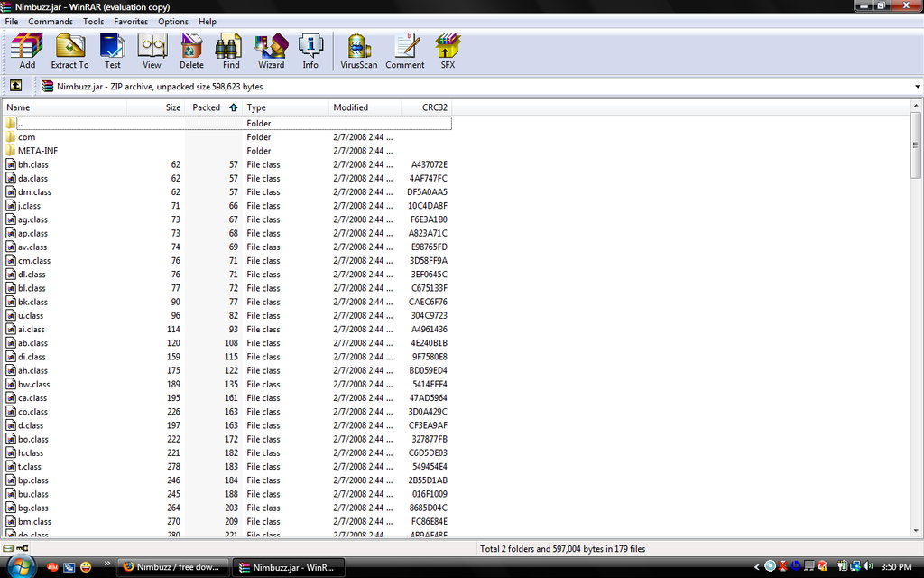This screenshot has width=924, height=578.
Task: Select the bm.class file row
Action: coord(227,521)
